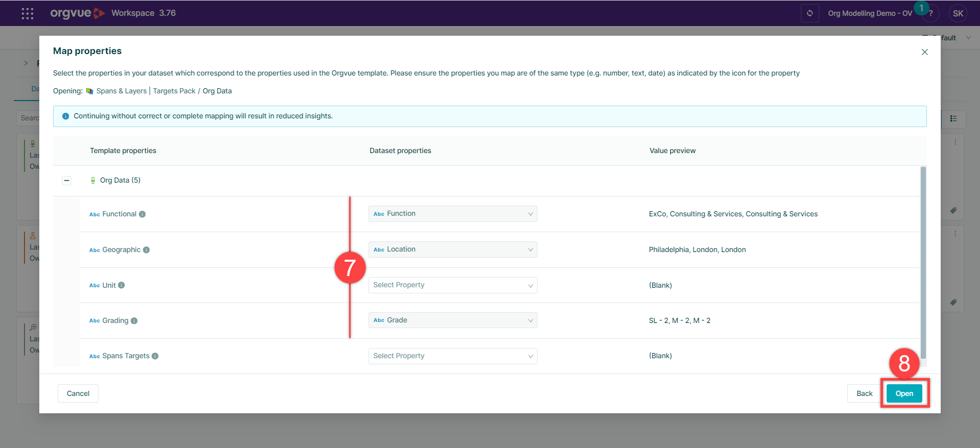Open Select Property dropdown for Unit

coord(452,285)
